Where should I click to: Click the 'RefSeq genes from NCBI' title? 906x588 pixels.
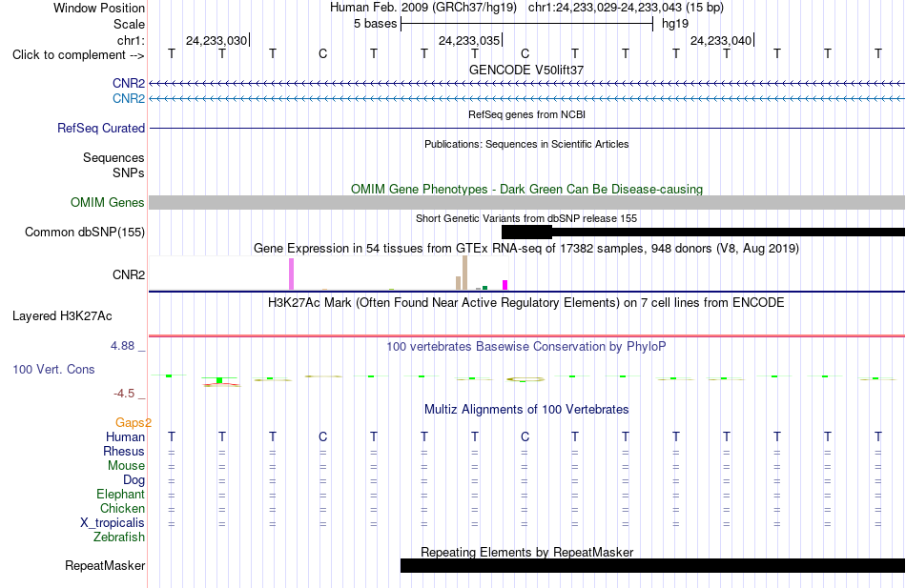526,114
